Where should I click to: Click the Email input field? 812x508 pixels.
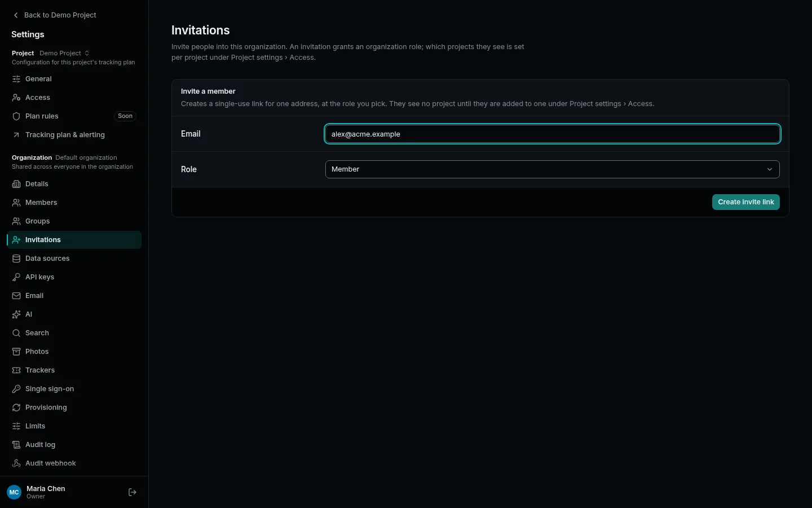point(552,134)
